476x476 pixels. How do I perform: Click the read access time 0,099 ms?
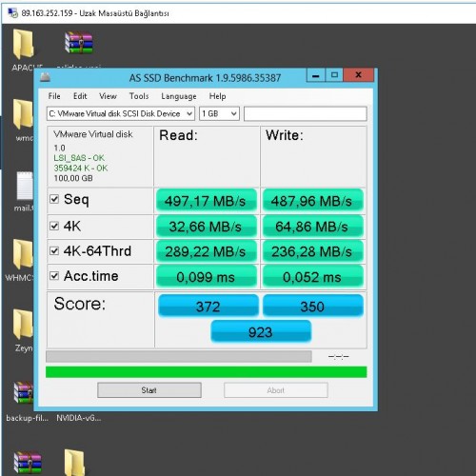click(206, 277)
